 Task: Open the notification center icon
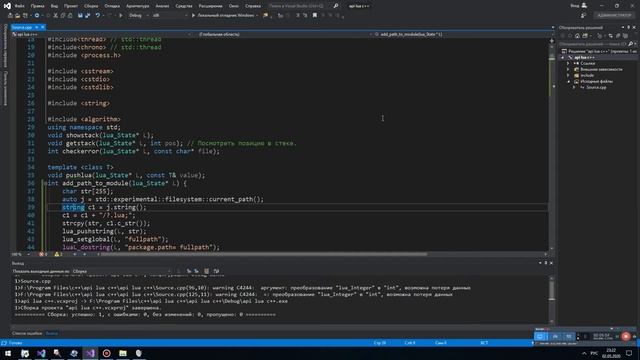coord(629,353)
